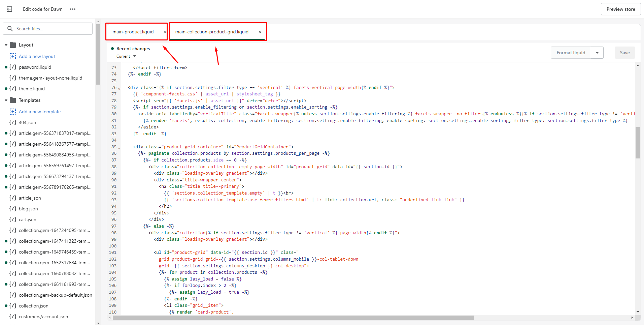Open article.gem-556559761497 template file
The image size is (644, 325).
[55, 166]
